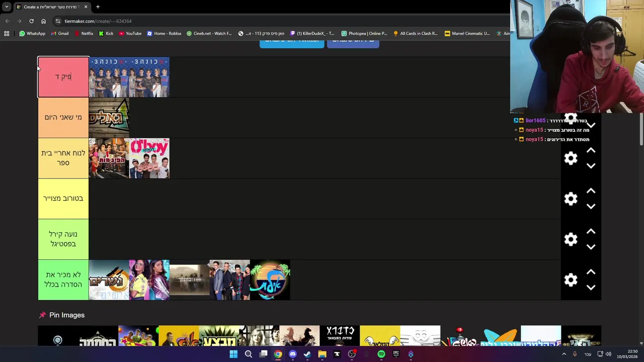644x362 pixels.
Task: Open Task View on taskbar
Action: [263, 354]
